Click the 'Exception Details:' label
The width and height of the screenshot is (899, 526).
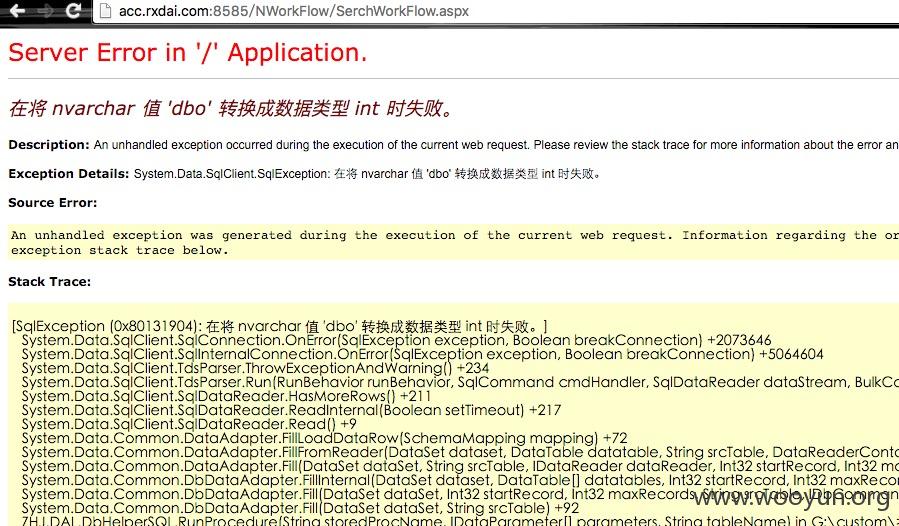click(x=68, y=174)
